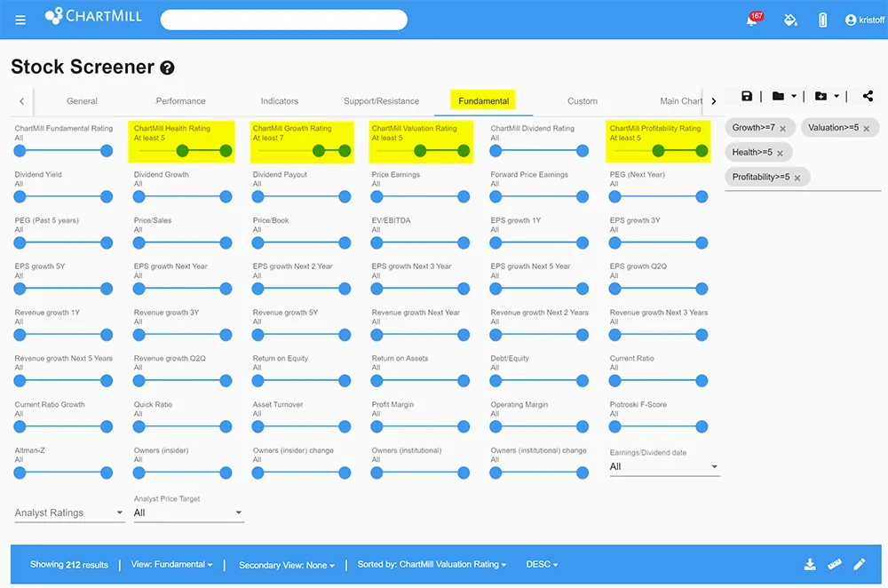Click the Owners (insider) left slider handle

coord(139,473)
